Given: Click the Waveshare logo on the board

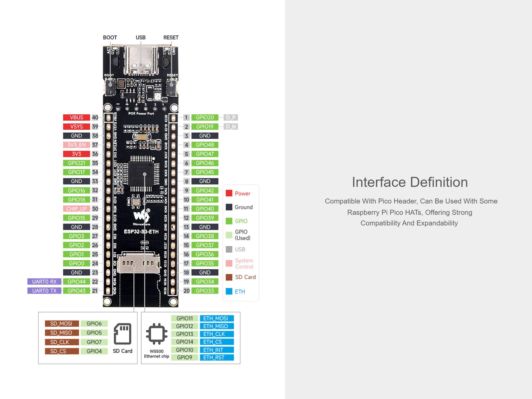Looking at the screenshot, I should click(x=142, y=216).
